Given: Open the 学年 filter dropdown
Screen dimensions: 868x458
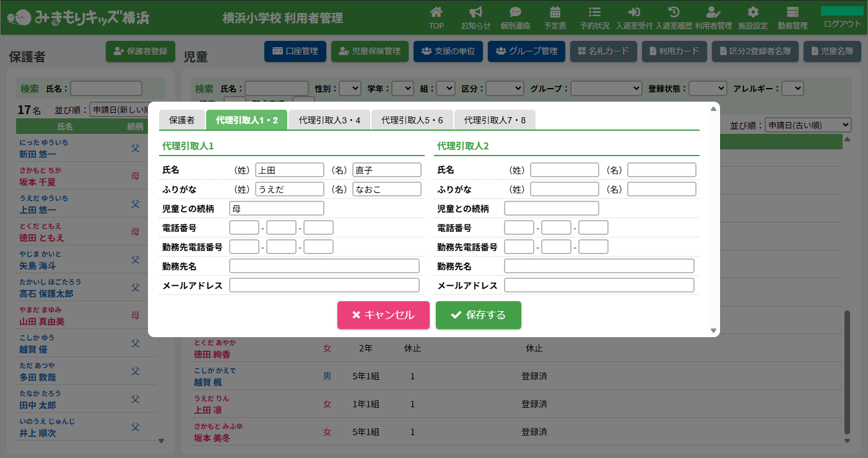Looking at the screenshot, I should (402, 89).
